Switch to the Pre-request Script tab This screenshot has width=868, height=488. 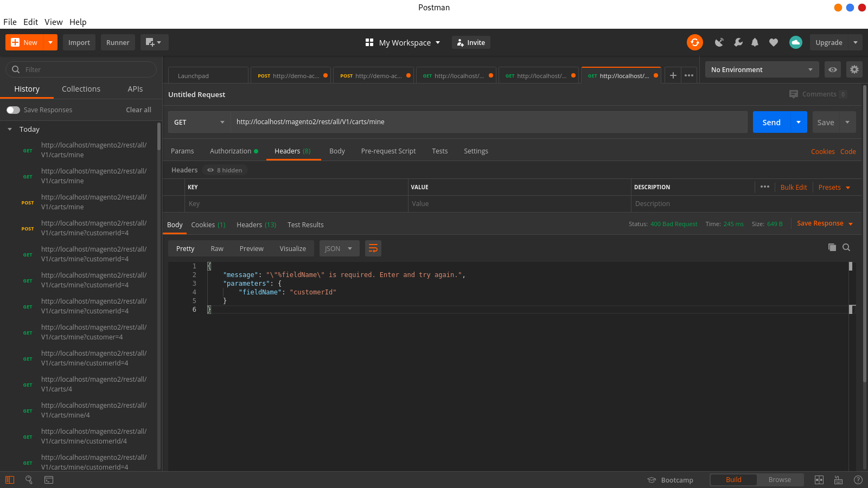388,151
